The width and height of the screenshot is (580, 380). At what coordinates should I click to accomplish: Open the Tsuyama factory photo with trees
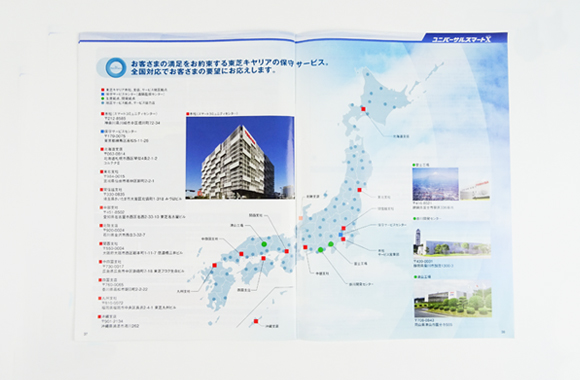coord(453,299)
